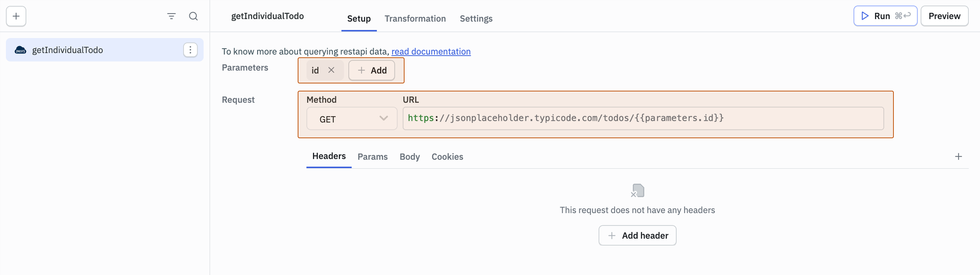Click the plus icon beside header tabs

tap(958, 156)
